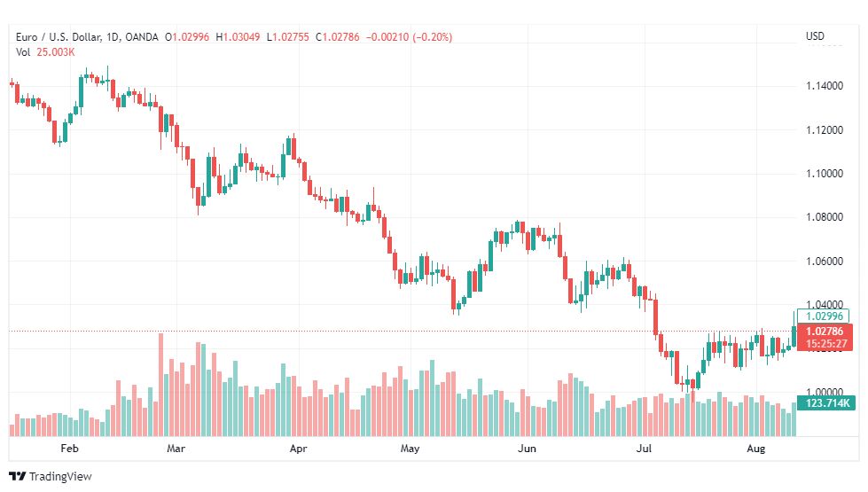
Task: Click the TradingView logo icon
Action: tap(17, 476)
